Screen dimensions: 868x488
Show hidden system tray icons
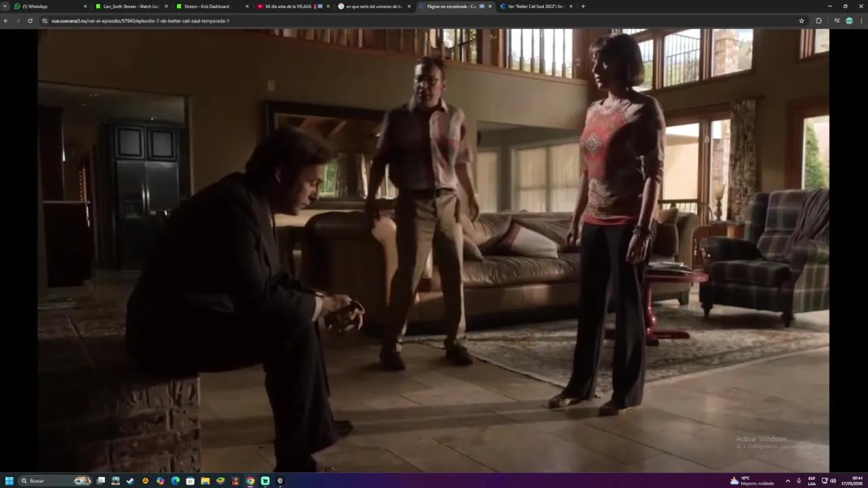click(787, 481)
